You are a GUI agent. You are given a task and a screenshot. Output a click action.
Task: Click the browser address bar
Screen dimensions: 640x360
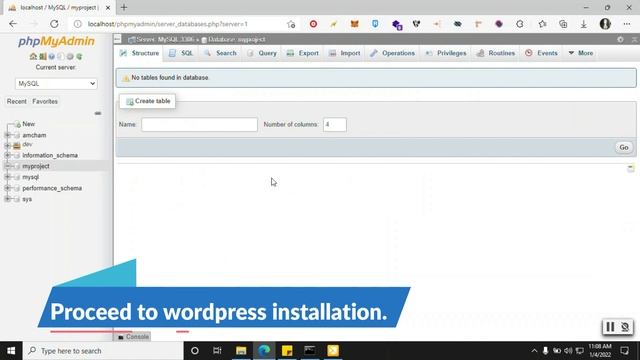[180, 24]
